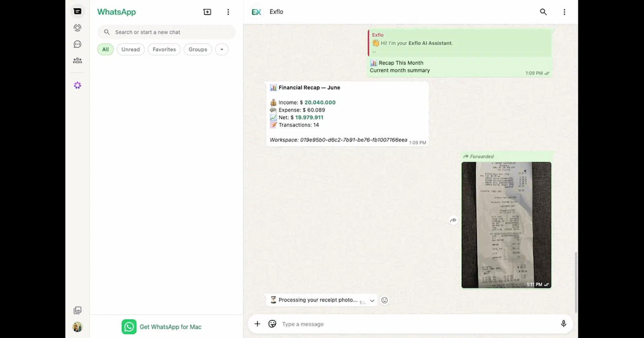Click the Workspace ID text
Screen dimensions: 644x338
click(x=339, y=140)
